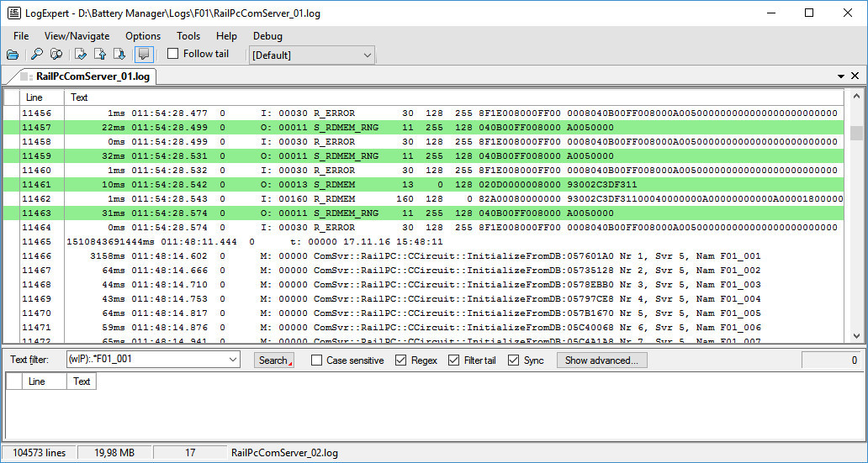
Task: Click the Toggle bookmark toolbar icon
Action: (x=81, y=55)
